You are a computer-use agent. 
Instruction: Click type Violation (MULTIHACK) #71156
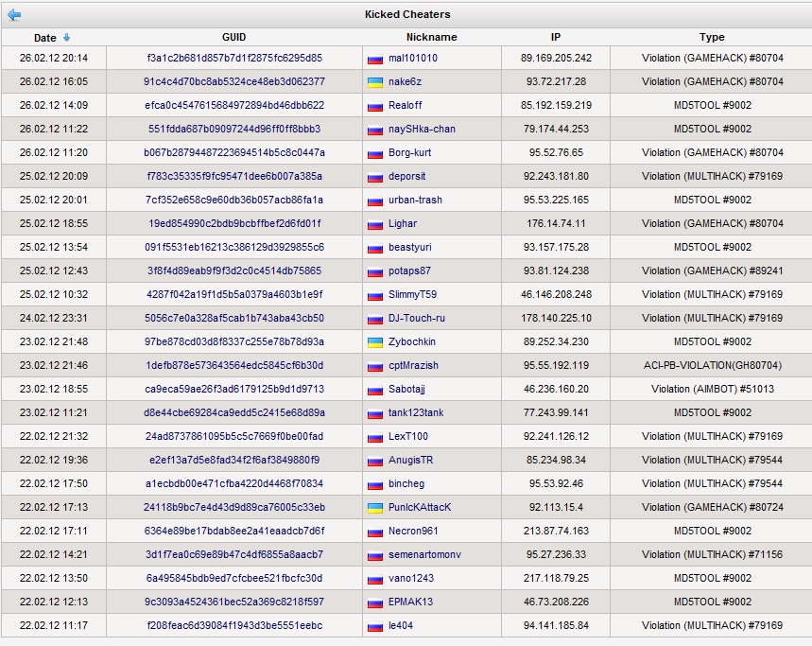point(713,554)
